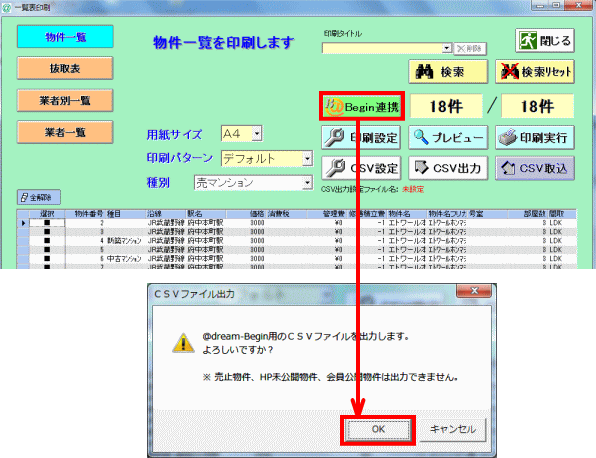Expand the 種別 売マンション dropdown

[x=307, y=183]
